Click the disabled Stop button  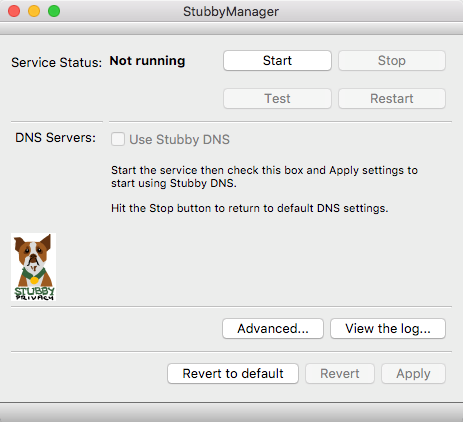(392, 61)
